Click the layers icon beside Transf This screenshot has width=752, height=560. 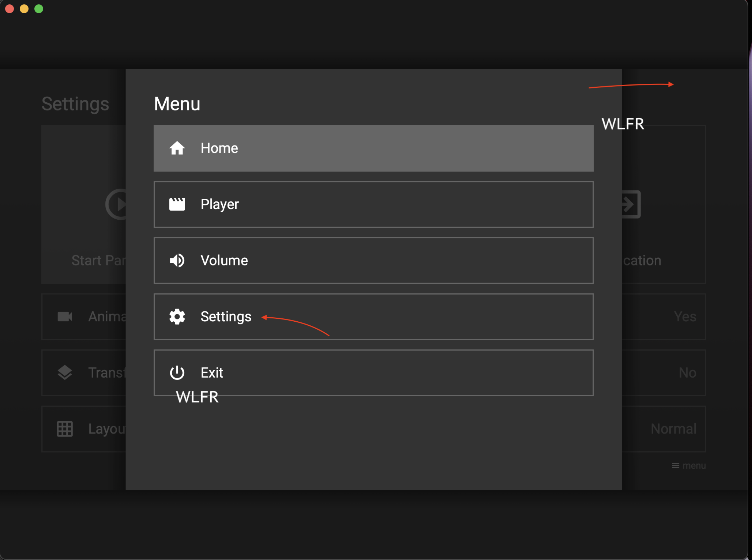[65, 373]
